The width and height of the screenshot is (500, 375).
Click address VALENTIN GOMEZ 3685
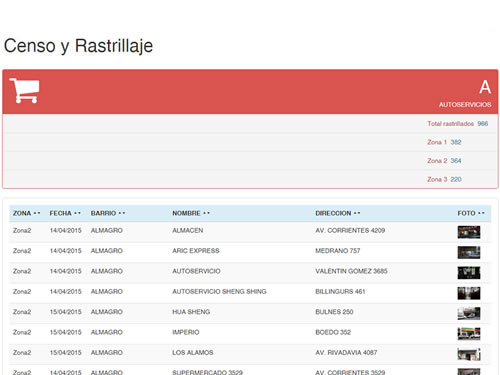click(x=351, y=271)
